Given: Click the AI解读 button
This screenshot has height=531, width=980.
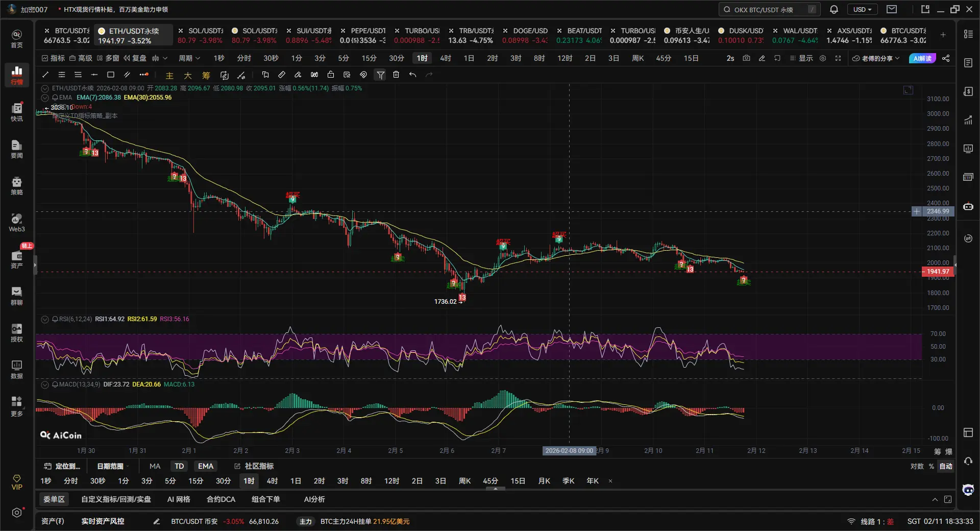Looking at the screenshot, I should pyautogui.click(x=922, y=58).
